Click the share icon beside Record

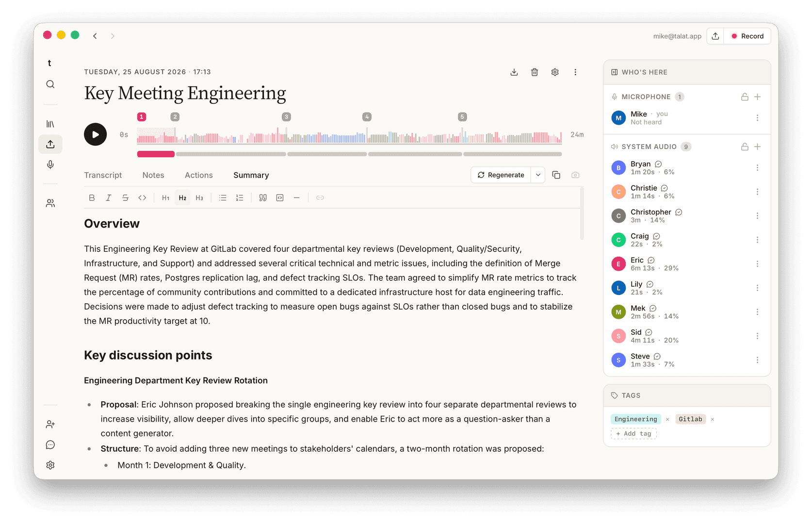coord(715,36)
